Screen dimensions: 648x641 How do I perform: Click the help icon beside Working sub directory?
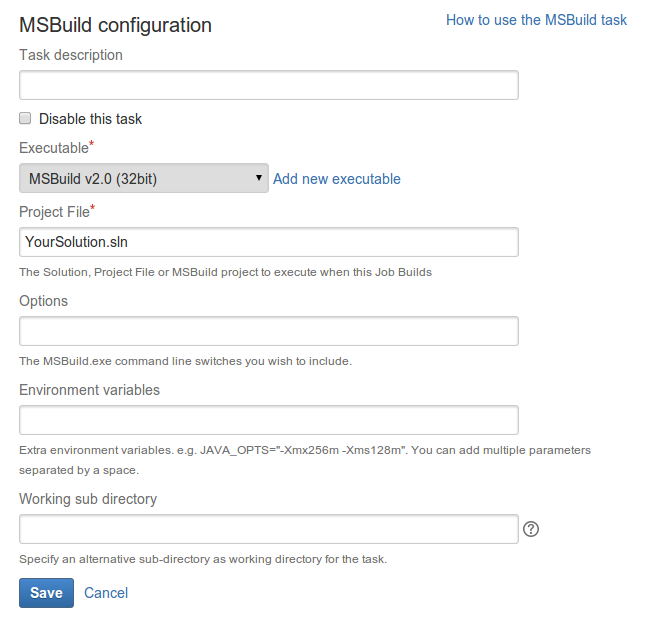click(x=531, y=529)
